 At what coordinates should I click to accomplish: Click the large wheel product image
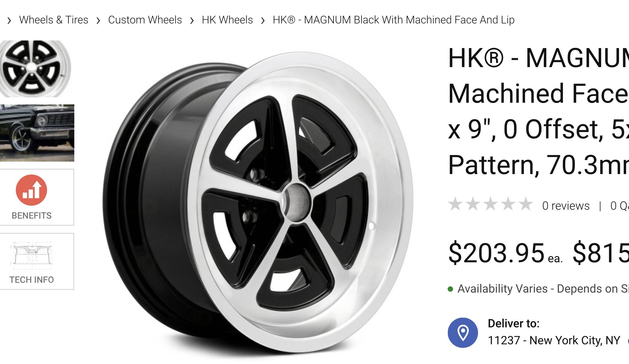258,202
